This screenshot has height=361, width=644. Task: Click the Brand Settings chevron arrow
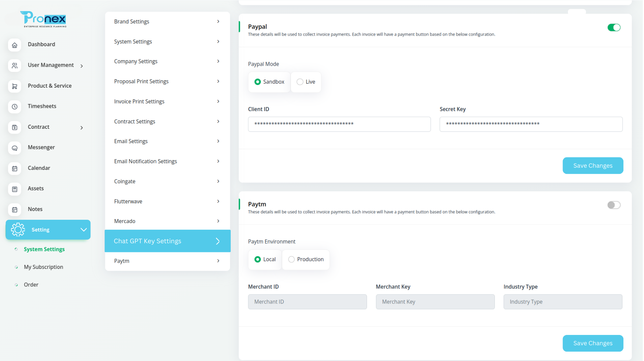coord(218,22)
